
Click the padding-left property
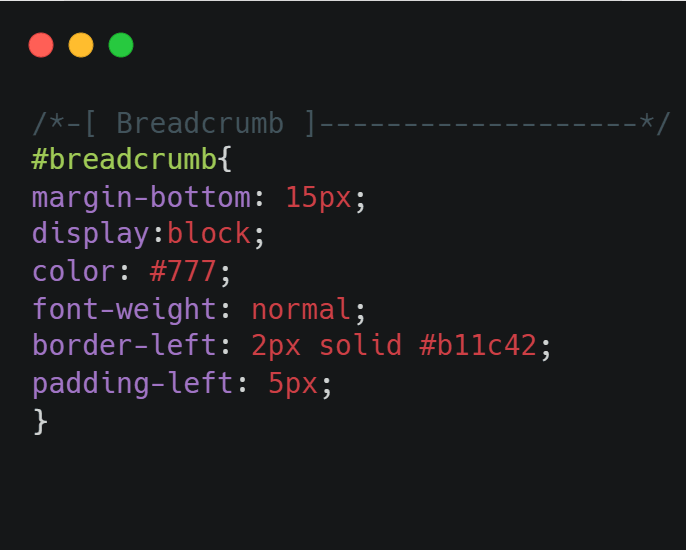[x=132, y=384]
